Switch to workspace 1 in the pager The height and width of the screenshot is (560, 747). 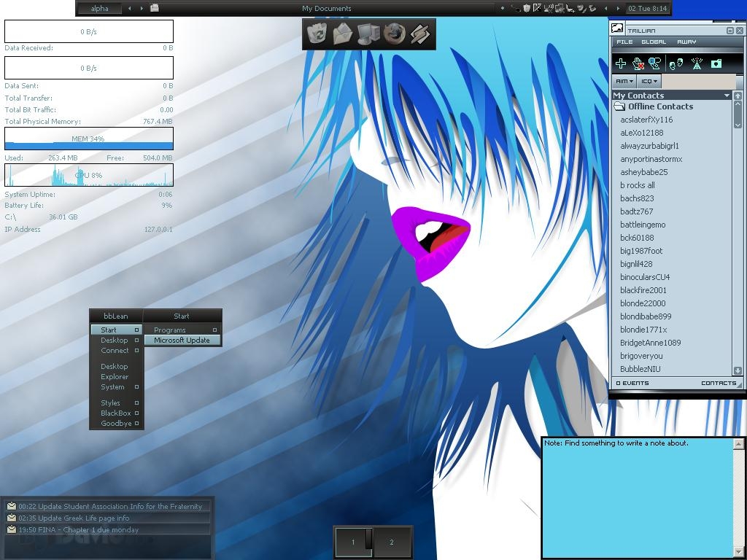(x=354, y=542)
